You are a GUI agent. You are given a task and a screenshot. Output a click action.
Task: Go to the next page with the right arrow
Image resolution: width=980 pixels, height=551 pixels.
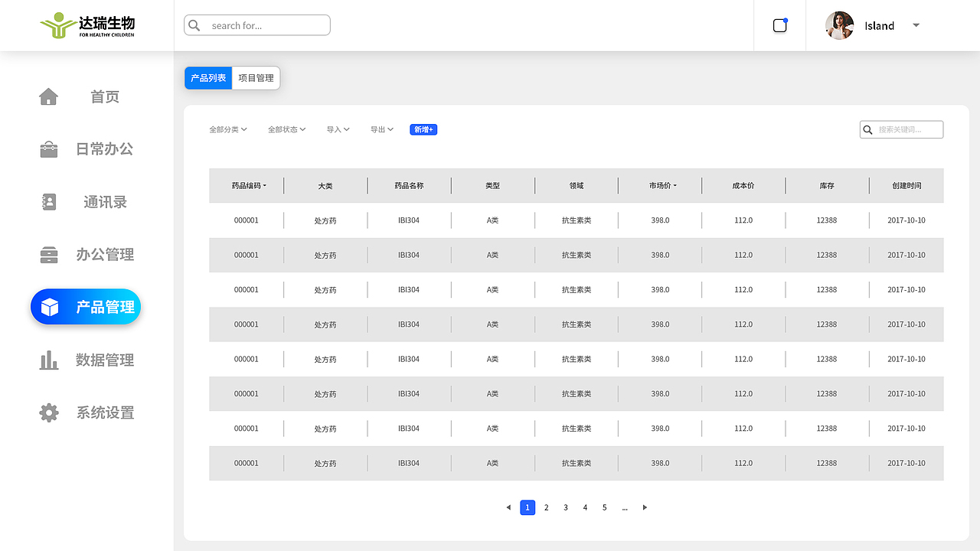645,507
